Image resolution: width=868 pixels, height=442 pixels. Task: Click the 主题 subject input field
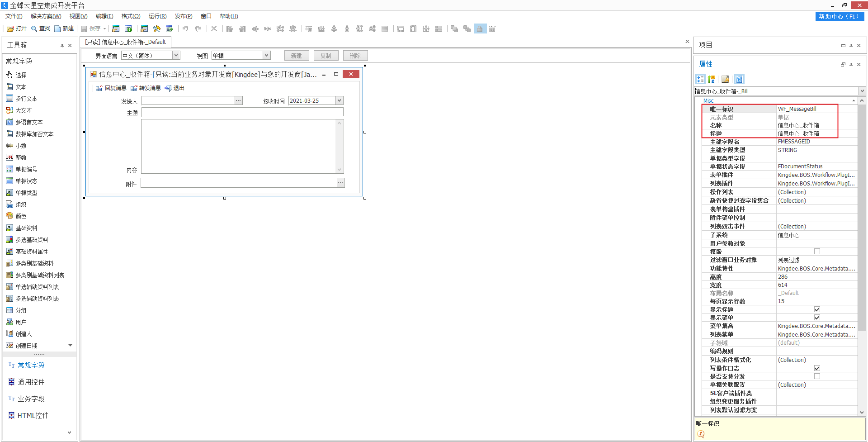pyautogui.click(x=242, y=112)
